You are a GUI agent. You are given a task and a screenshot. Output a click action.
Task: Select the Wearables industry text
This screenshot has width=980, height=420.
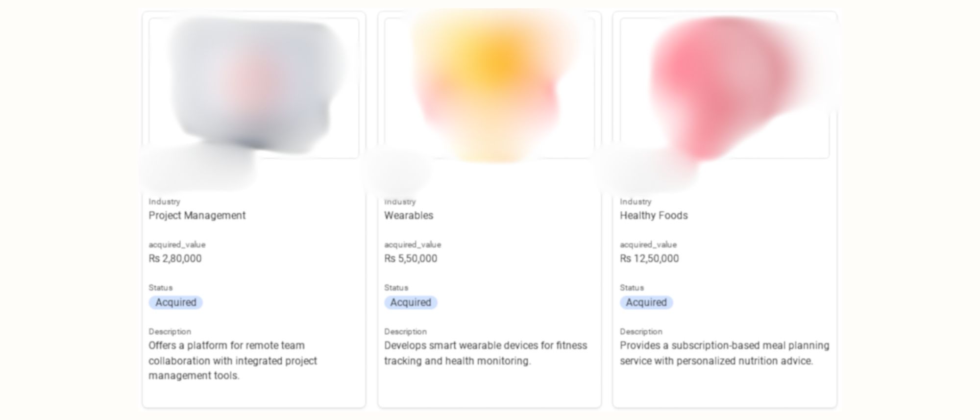(409, 216)
